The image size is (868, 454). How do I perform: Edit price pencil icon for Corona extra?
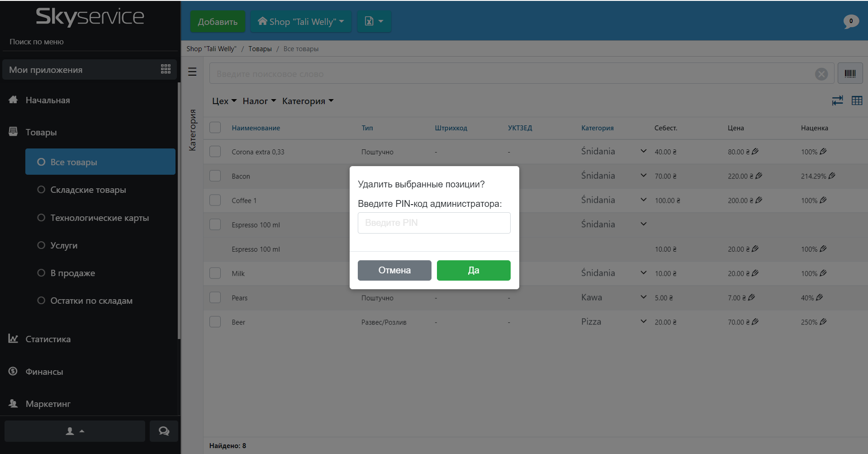coord(755,152)
